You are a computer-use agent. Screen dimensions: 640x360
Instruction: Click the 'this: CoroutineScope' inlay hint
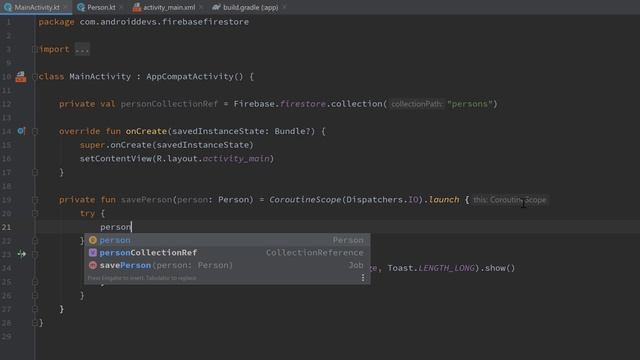pyautogui.click(x=509, y=200)
